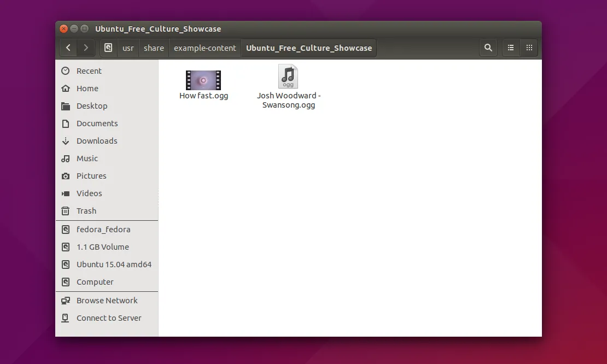
Task: Click the Documents page icon
Action: 66,124
